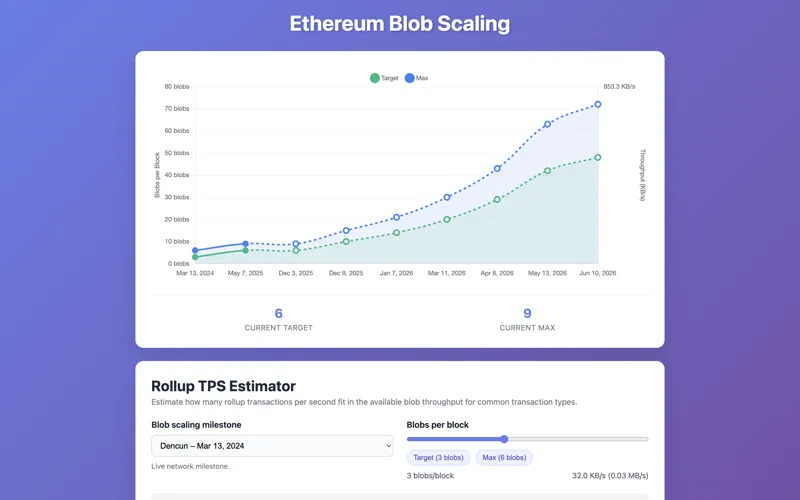This screenshot has height=500, width=800.
Task: Click the Target data point at May 13, 2026
Action: point(547,171)
